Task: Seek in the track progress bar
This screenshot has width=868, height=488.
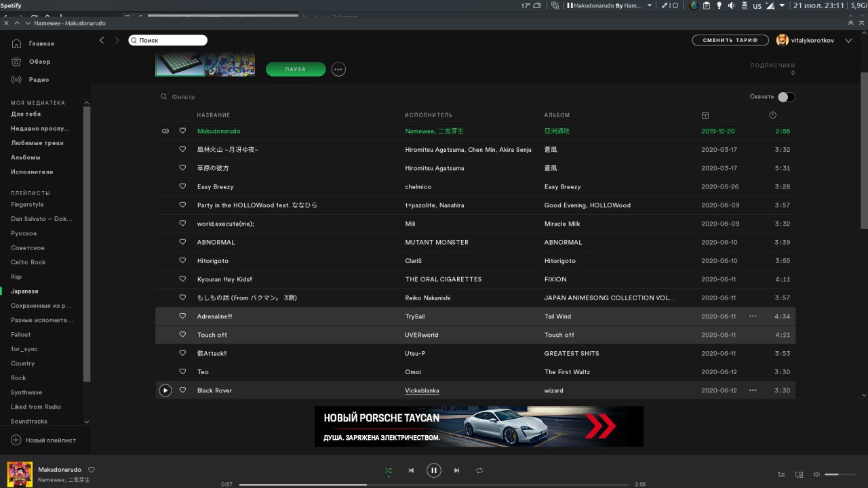Action: click(434, 485)
